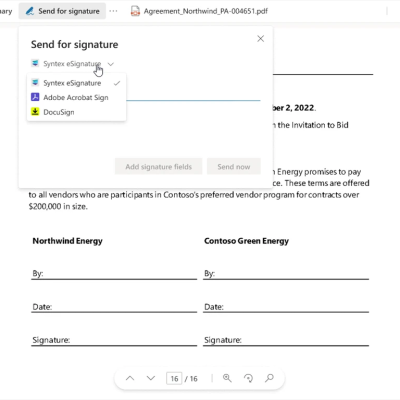Click the search magnifier icon
The height and width of the screenshot is (400, 400).
[x=269, y=378]
